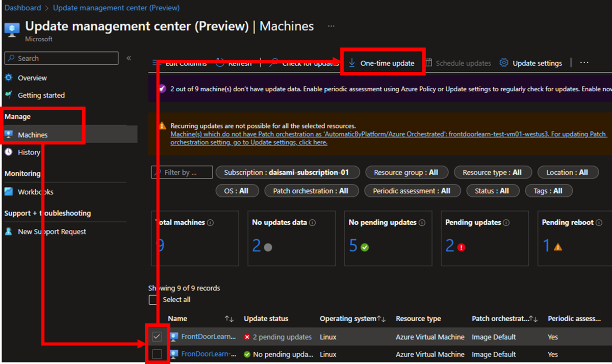Click the Refresh toolbar button

coord(234,63)
